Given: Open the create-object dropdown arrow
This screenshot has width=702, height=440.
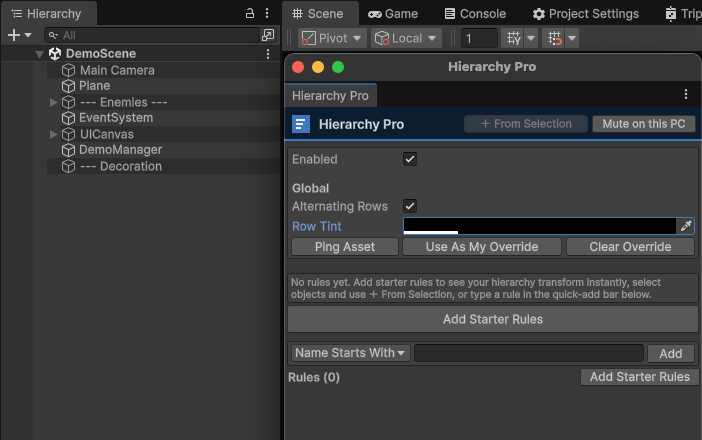Looking at the screenshot, I should pyautogui.click(x=28, y=35).
